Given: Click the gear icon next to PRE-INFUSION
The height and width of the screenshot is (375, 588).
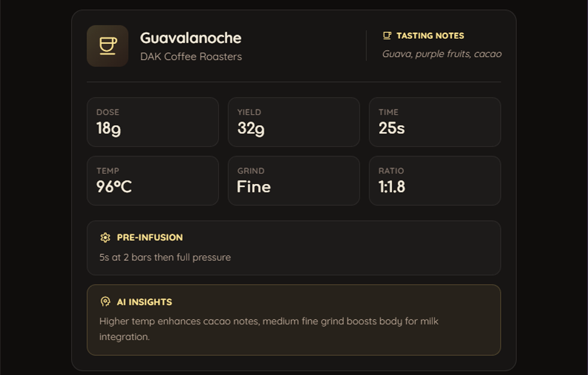Looking at the screenshot, I should coord(105,237).
